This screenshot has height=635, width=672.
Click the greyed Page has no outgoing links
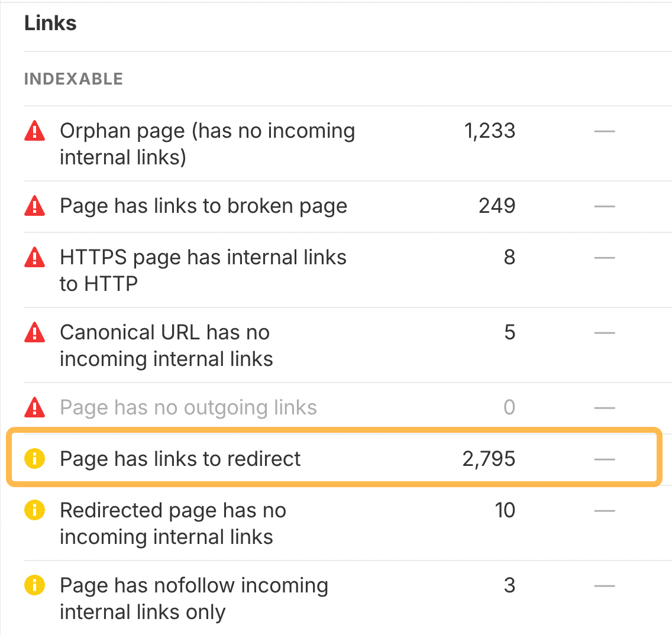pos(188,407)
